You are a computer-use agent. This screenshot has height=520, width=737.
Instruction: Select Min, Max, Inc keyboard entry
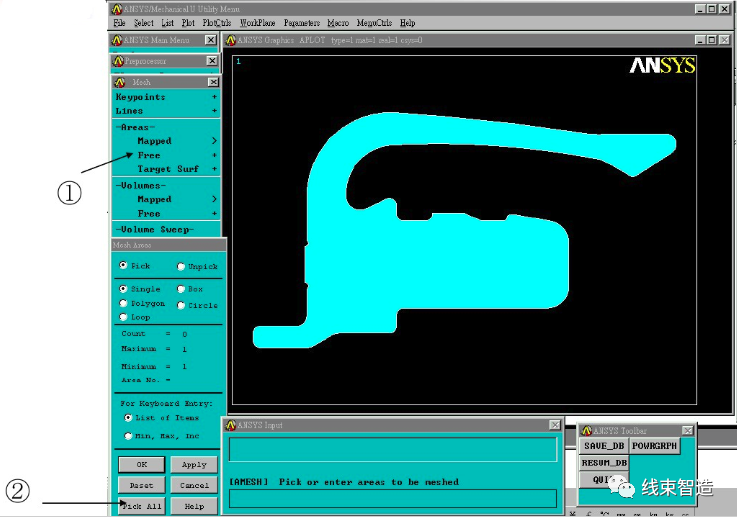(x=128, y=436)
